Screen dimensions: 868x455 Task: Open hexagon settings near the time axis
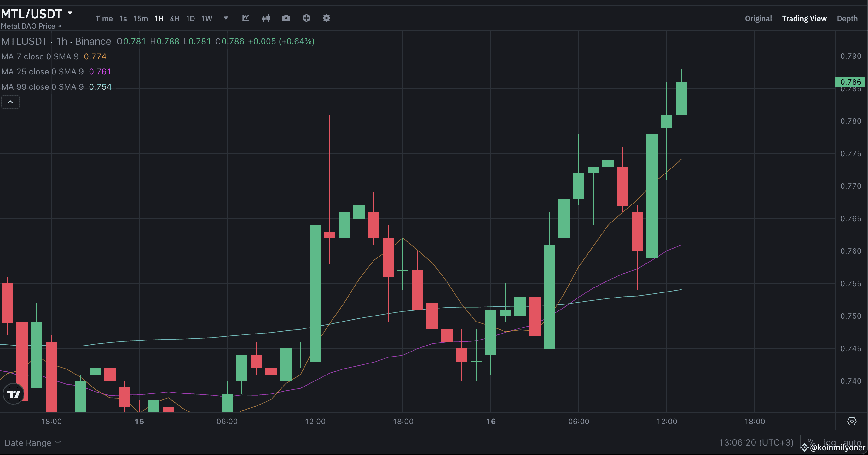pyautogui.click(x=853, y=421)
